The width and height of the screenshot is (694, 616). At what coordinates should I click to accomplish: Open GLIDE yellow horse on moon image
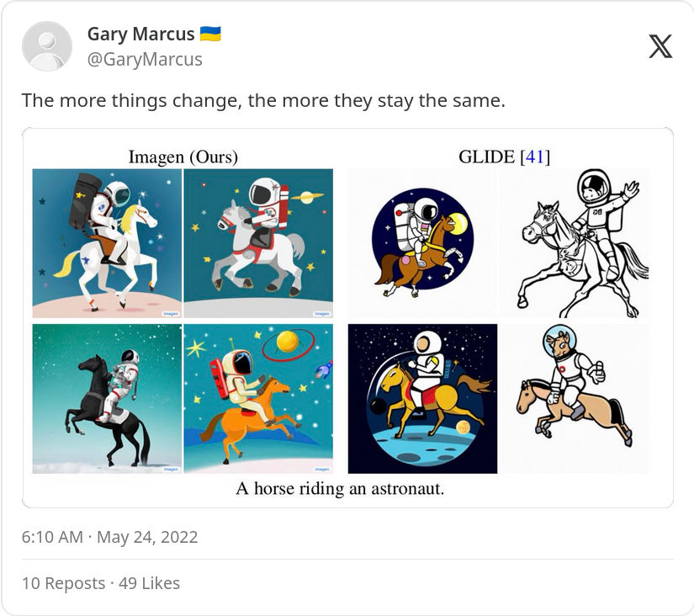pyautogui.click(x=422, y=399)
